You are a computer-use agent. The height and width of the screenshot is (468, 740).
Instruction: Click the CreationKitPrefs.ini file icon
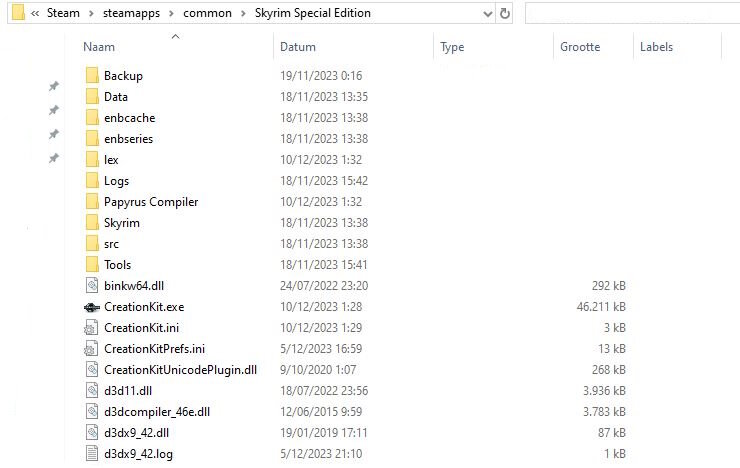pyautogui.click(x=91, y=349)
